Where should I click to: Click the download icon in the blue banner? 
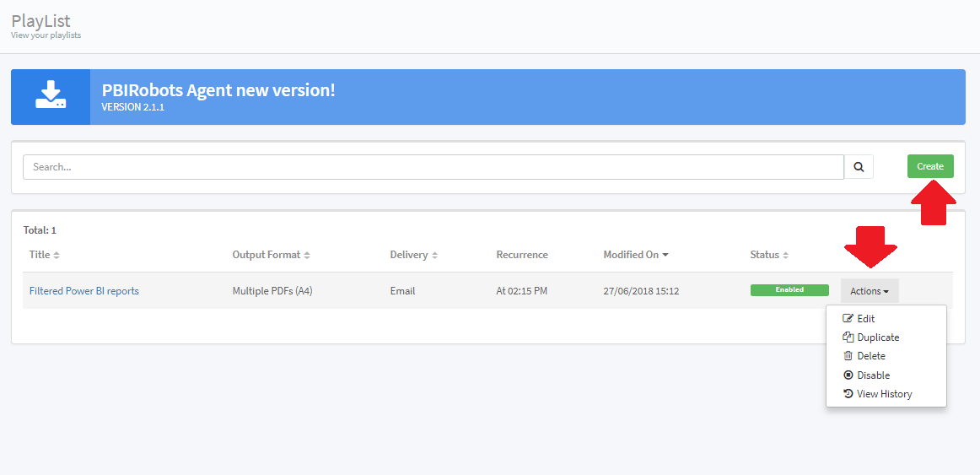coord(51,96)
